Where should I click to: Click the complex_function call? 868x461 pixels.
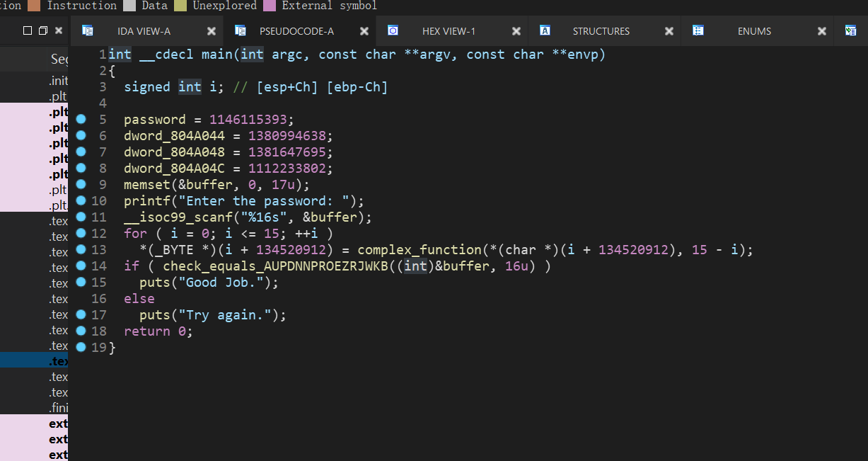[419, 249]
